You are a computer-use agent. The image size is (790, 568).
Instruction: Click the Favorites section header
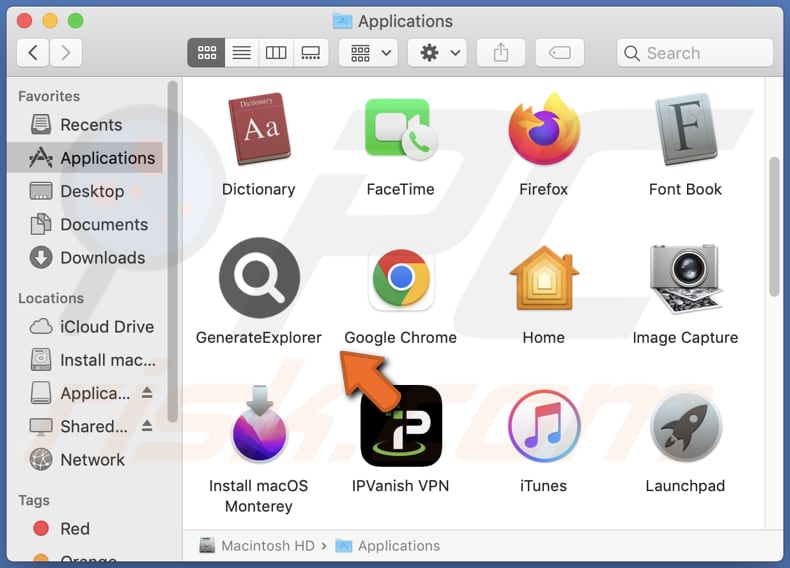click(x=49, y=96)
